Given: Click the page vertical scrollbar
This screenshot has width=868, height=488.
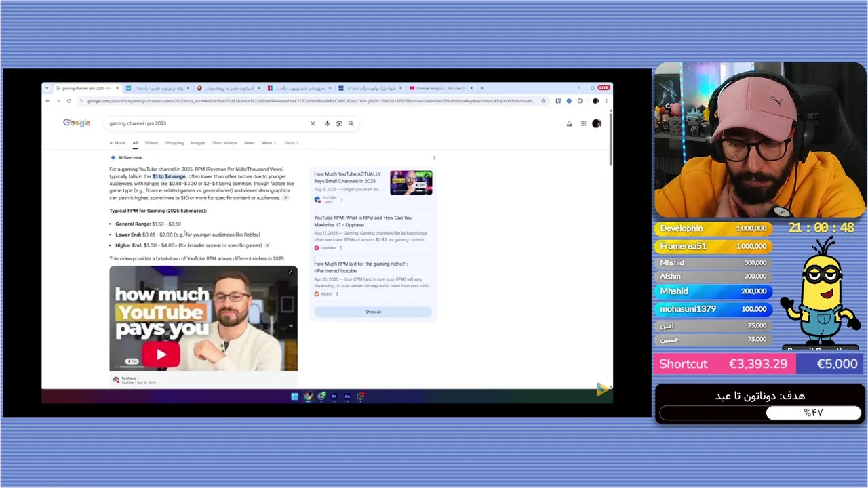Looking at the screenshot, I should pyautogui.click(x=610, y=139).
